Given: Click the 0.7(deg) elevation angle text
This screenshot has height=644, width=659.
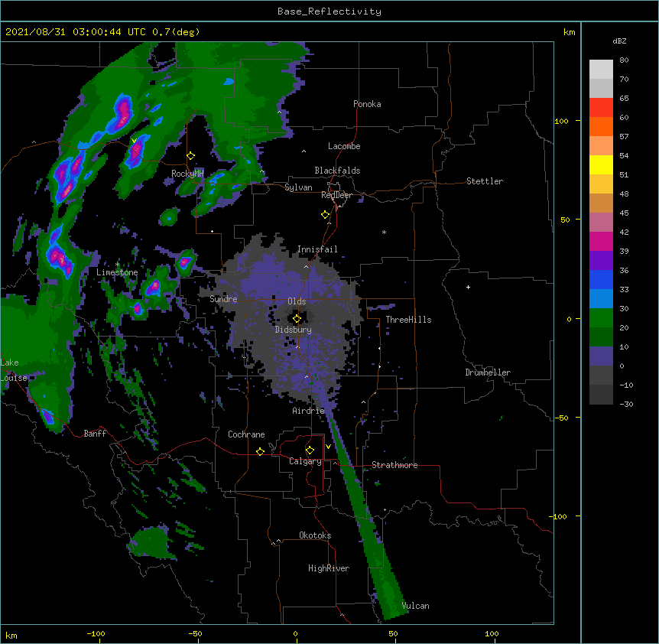Looking at the screenshot, I should 176,32.
